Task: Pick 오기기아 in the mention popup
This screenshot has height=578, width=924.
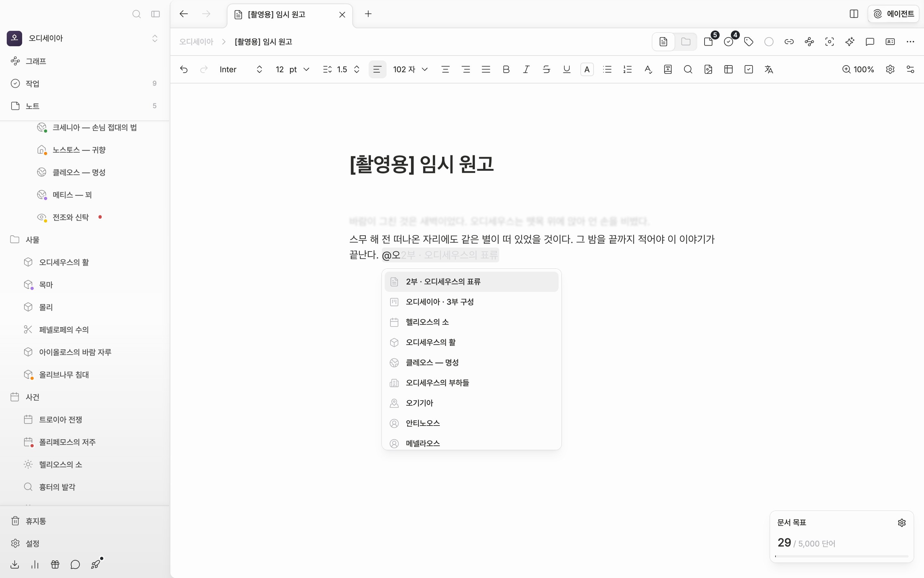Action: click(472, 403)
